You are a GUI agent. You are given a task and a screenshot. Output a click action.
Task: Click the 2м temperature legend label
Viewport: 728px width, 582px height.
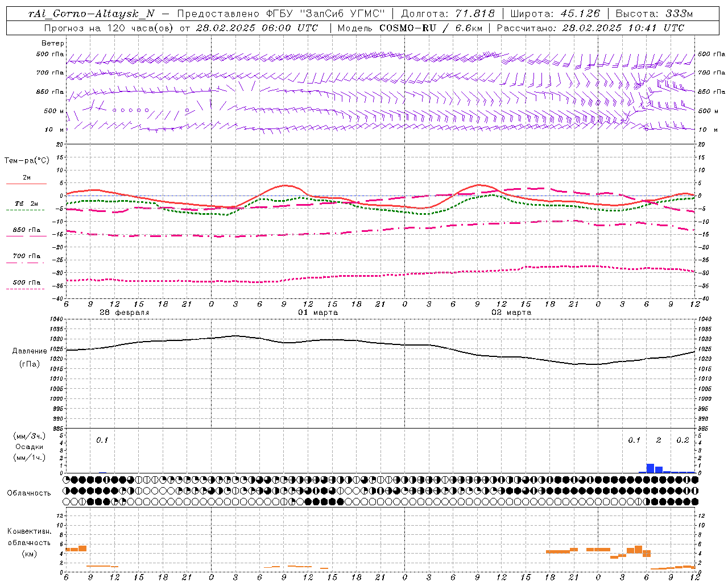27,178
